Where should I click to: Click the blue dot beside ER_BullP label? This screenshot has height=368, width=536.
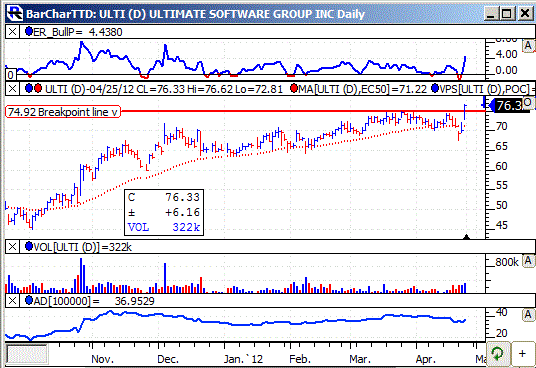tap(29, 31)
